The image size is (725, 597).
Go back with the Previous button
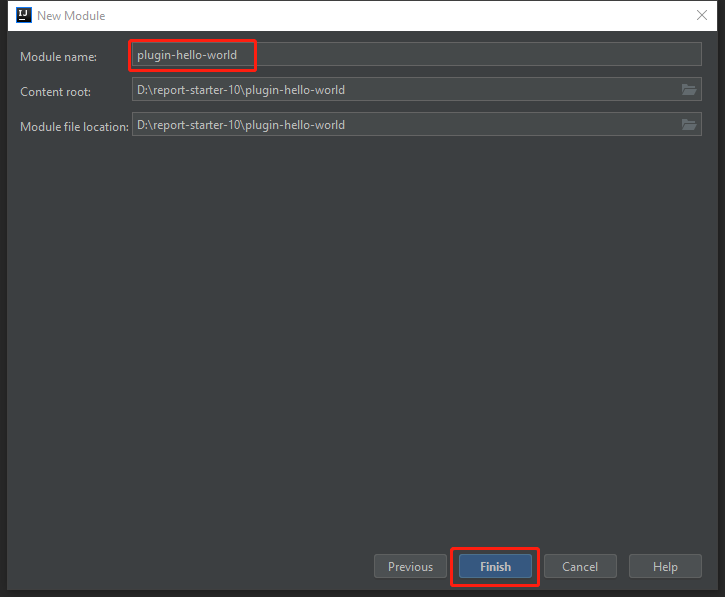[410, 566]
